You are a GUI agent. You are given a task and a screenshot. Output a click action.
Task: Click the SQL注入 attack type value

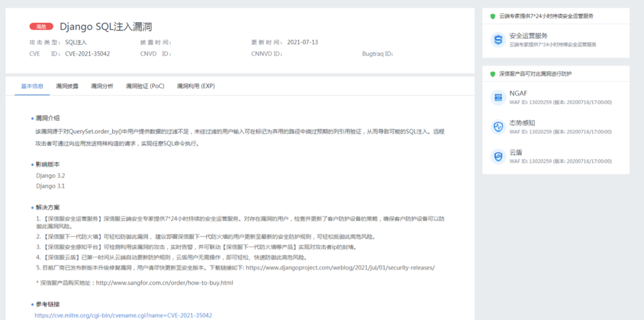76,42
